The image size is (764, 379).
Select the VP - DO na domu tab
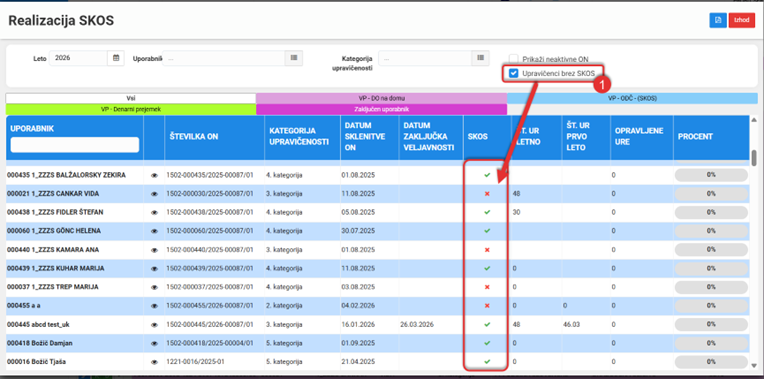point(382,98)
